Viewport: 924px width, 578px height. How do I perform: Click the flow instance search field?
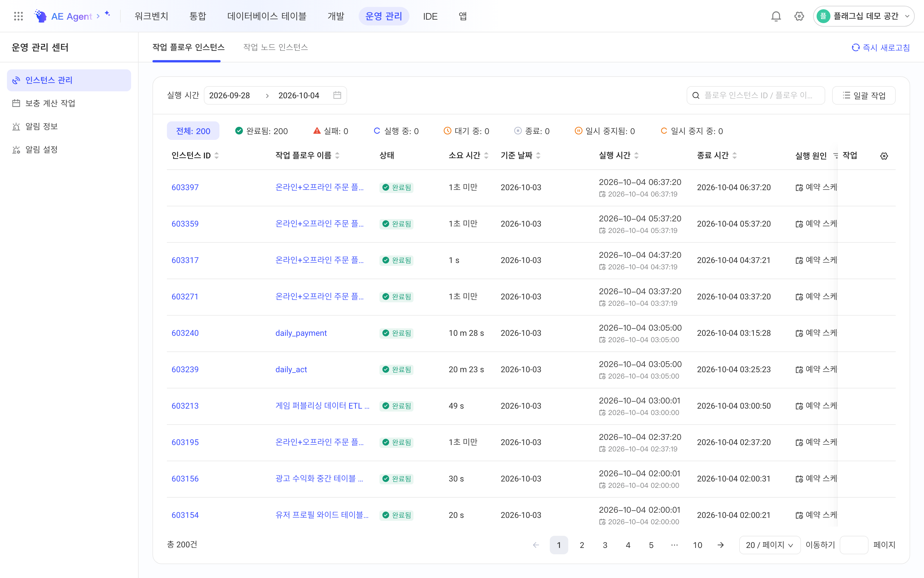coord(756,95)
